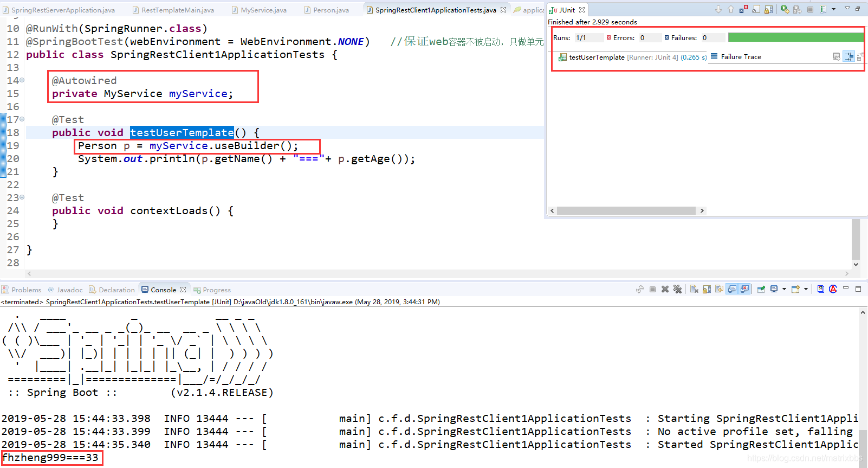Expand Display Selected Console dropdown arrow
Screen dimensions: 868x468
(x=784, y=289)
